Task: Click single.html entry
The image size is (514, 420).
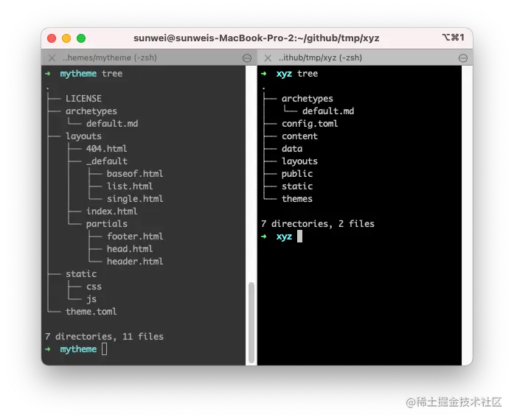Action: click(x=135, y=199)
